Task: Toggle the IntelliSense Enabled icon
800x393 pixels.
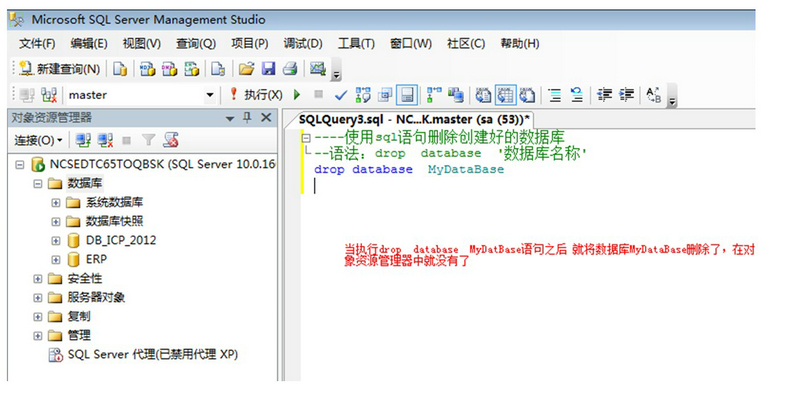Action: click(407, 95)
